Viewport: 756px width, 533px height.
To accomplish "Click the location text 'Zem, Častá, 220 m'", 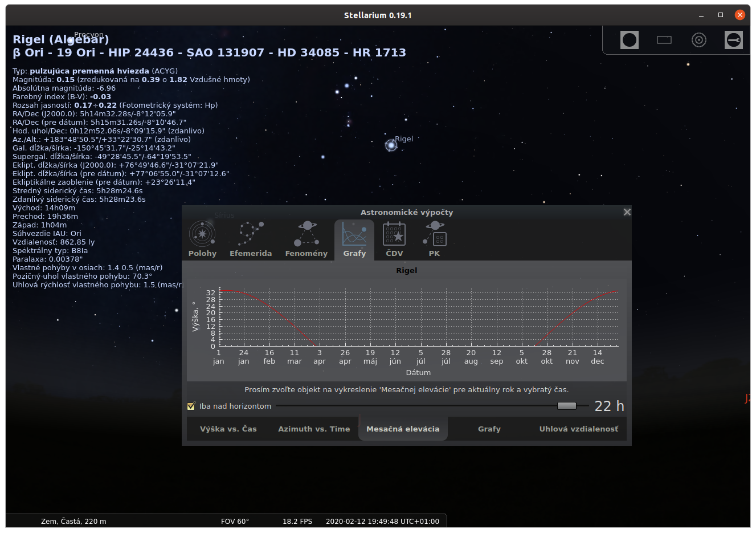I will (73, 521).
